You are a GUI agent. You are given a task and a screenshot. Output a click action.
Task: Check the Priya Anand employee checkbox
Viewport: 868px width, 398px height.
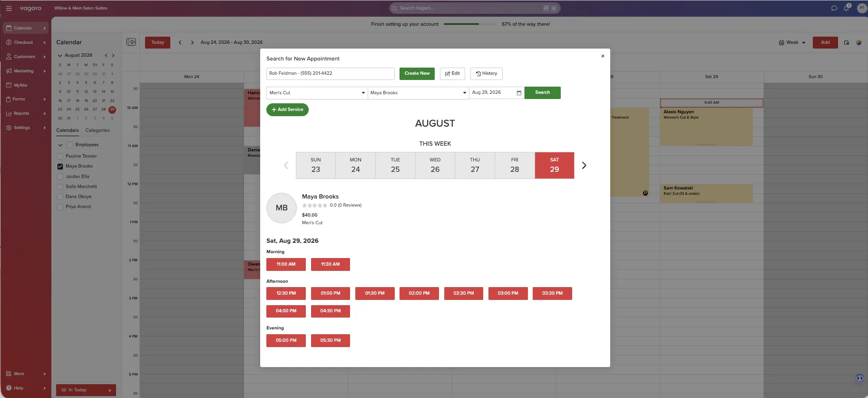pyautogui.click(x=60, y=207)
